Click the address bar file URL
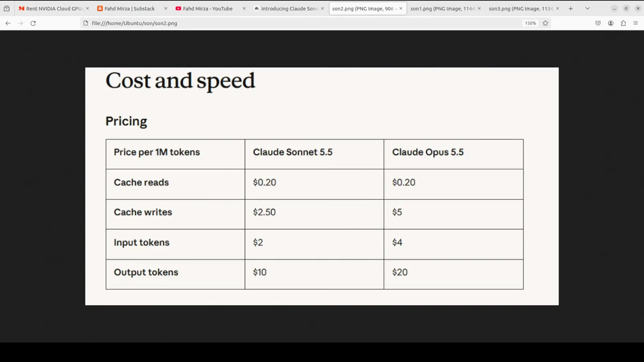Viewport: 644px width, 362px height. point(134,23)
